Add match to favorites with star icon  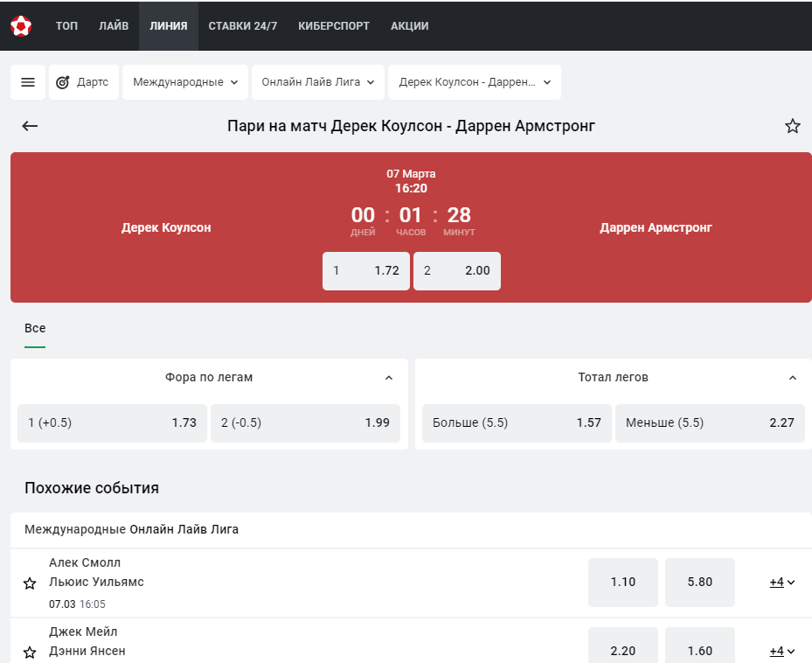tap(792, 125)
